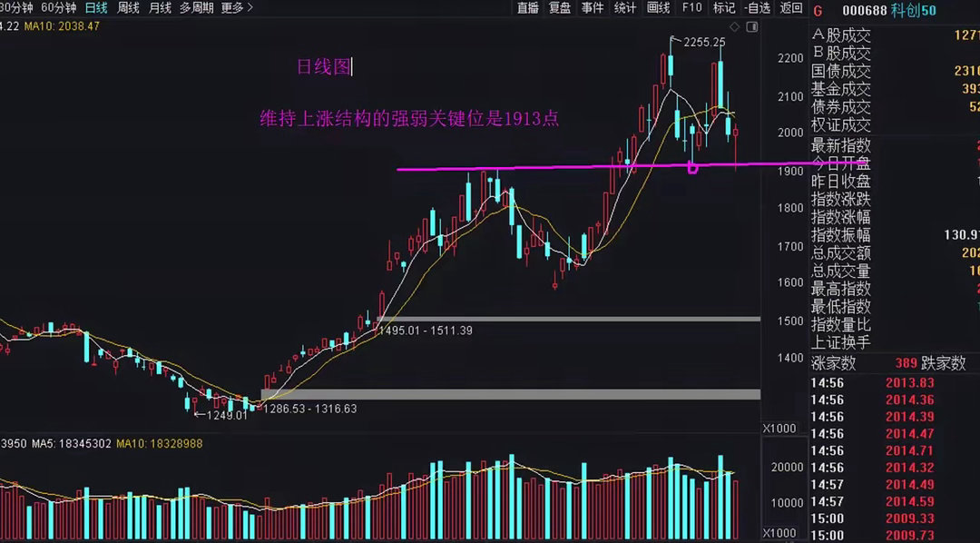Activate the 画线 drawing tools button
The height and width of the screenshot is (543, 980).
pyautogui.click(x=658, y=8)
